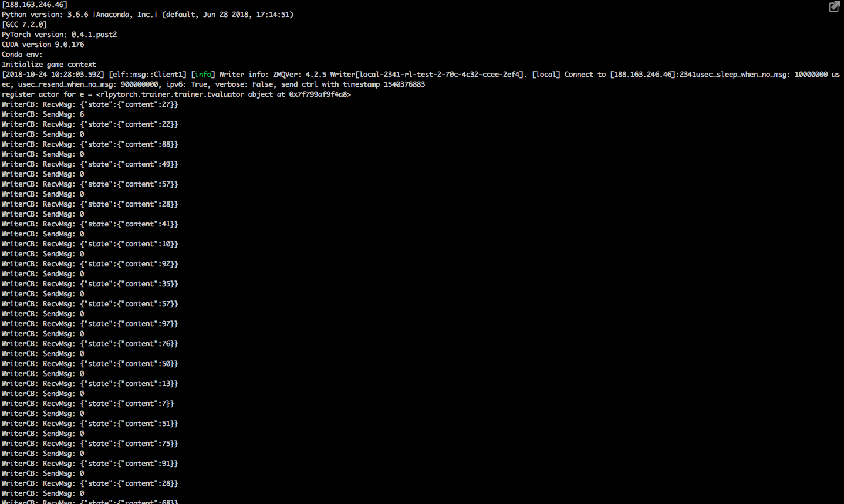Viewport: 844px width, 504px height.
Task: Click the RecvMsg line with content 51
Action: [90, 424]
